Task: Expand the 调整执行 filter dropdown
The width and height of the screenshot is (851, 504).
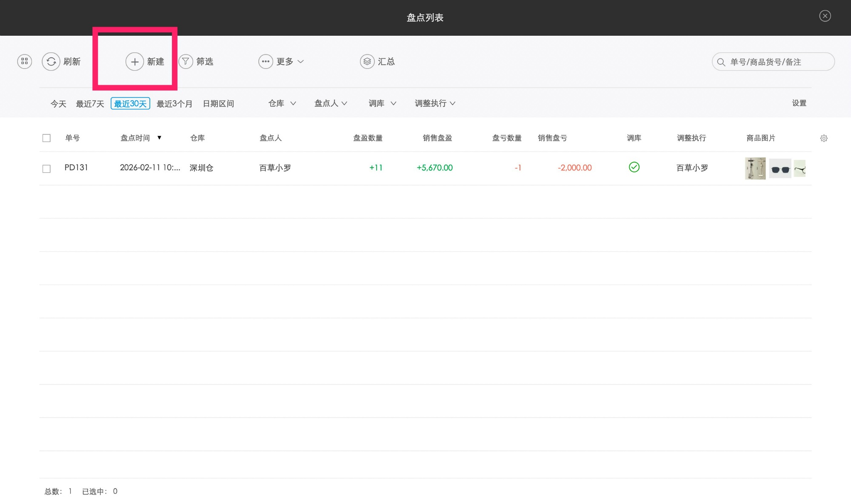Action: tap(435, 103)
